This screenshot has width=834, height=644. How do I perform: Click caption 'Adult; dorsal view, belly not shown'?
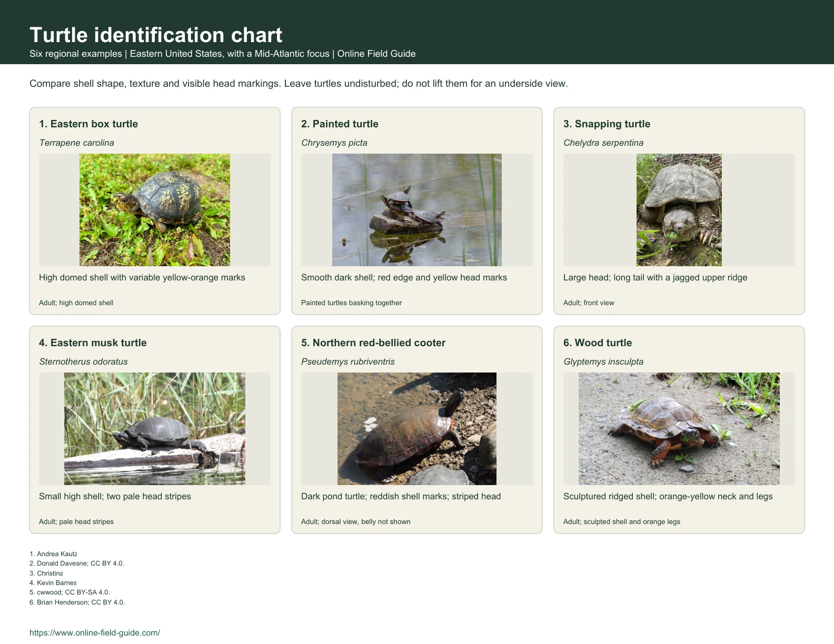pos(356,521)
